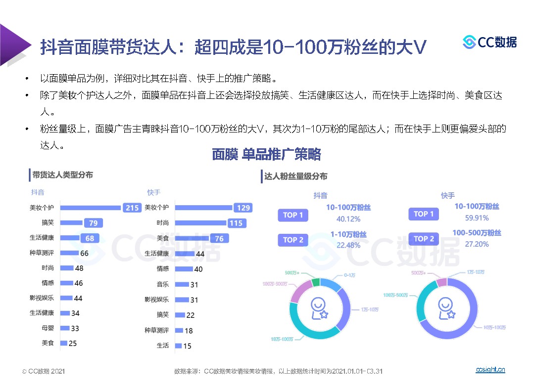Click the first bullet about 面膜单品为例
The image size is (533, 392).
(x=158, y=79)
